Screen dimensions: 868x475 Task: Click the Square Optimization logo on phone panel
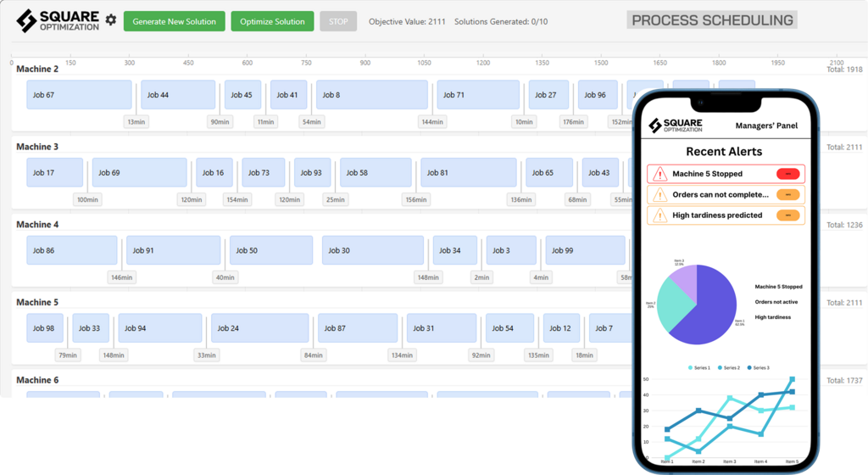pos(676,126)
